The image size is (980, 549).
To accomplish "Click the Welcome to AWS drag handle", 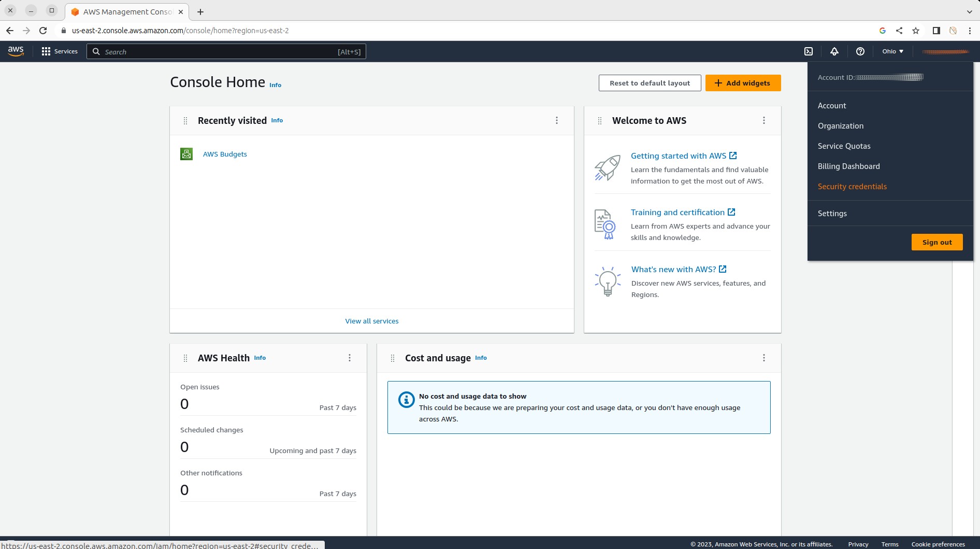I will click(600, 121).
